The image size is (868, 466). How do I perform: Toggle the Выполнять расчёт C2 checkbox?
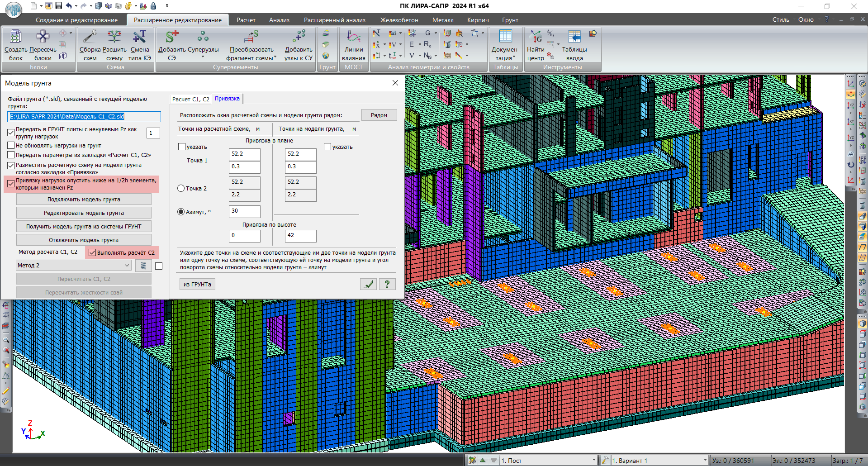pyautogui.click(x=92, y=252)
